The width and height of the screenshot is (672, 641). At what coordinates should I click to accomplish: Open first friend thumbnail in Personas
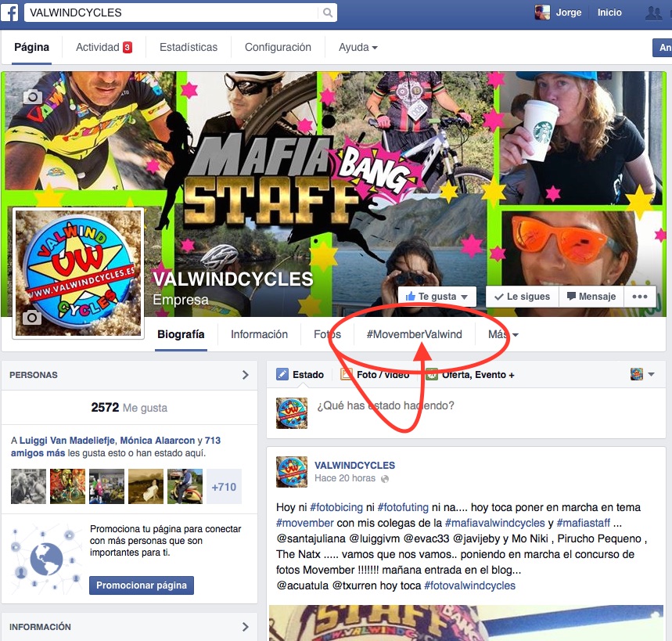point(28,486)
